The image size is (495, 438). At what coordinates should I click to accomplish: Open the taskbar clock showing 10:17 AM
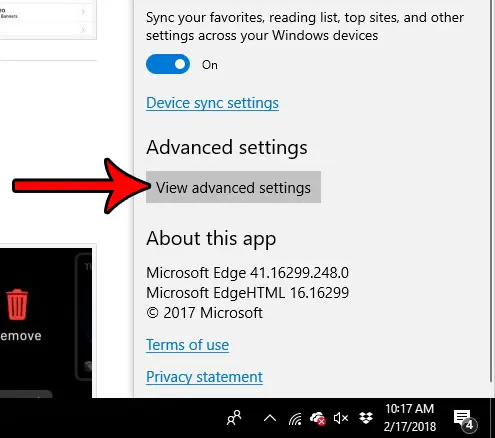[x=410, y=418]
